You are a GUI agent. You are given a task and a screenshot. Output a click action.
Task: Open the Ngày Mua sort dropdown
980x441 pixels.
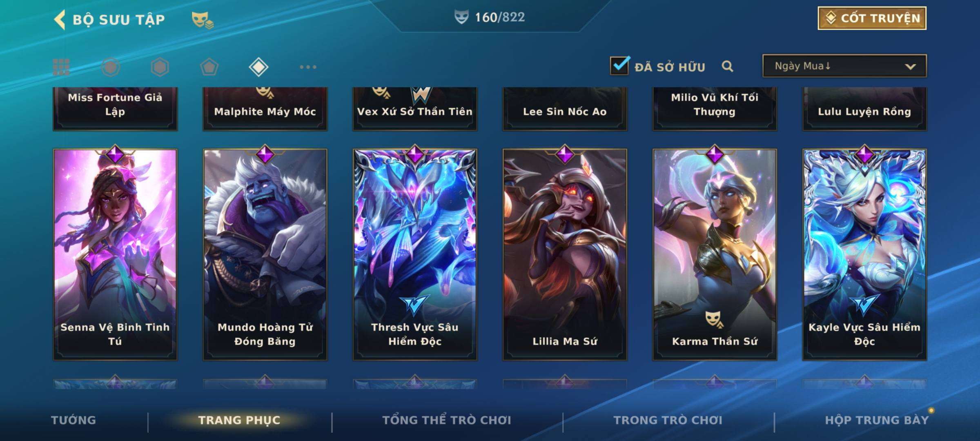844,66
